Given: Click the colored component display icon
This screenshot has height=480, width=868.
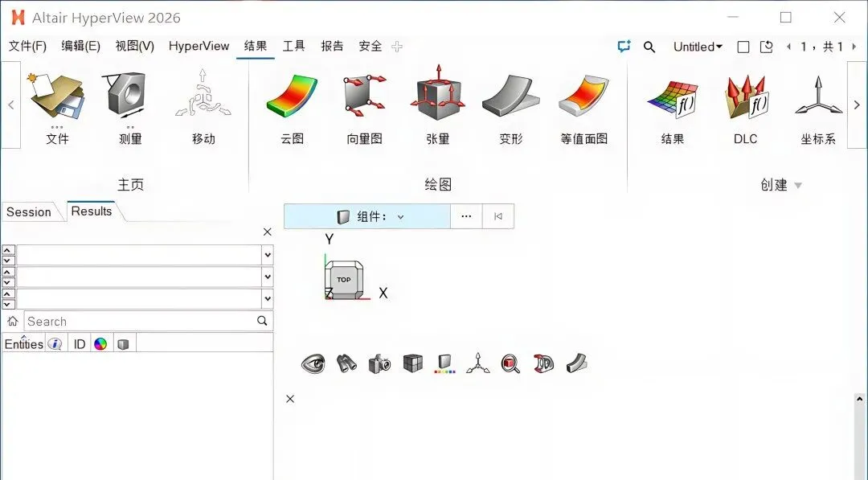Looking at the screenshot, I should pyautogui.click(x=445, y=363).
